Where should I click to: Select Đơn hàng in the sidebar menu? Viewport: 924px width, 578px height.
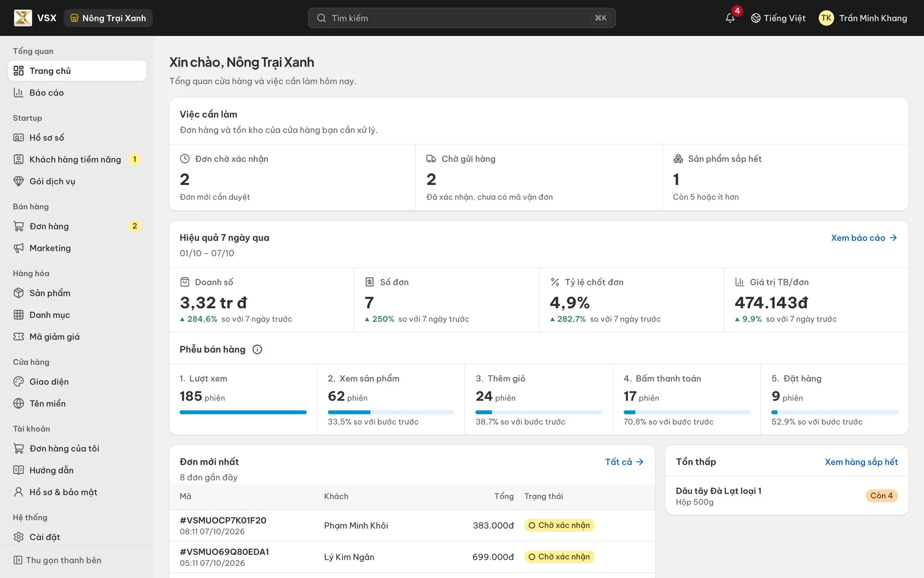(x=77, y=226)
